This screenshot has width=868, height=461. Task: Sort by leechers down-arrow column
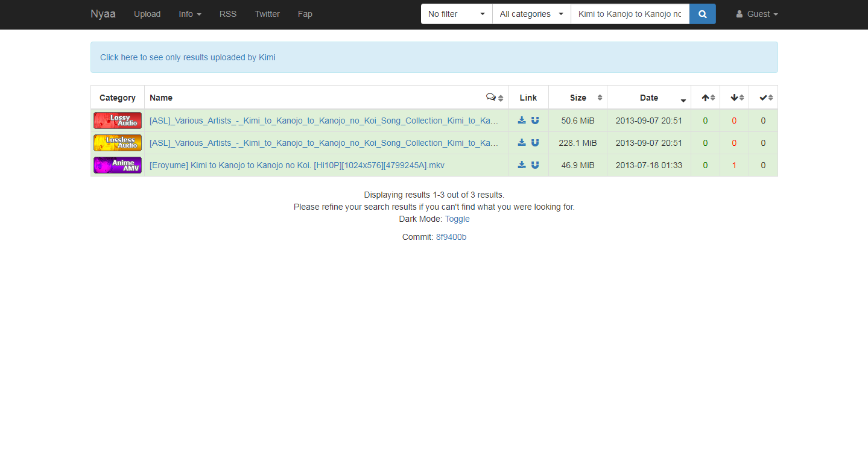(x=734, y=98)
